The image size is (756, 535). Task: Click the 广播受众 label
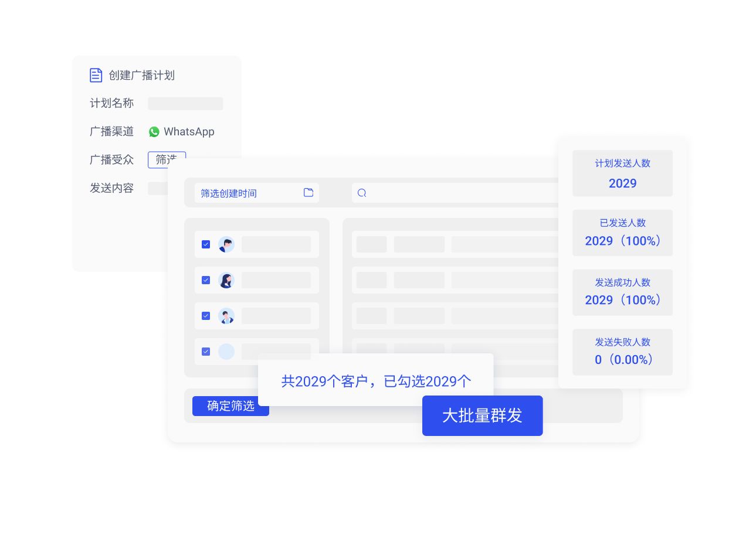[x=111, y=159]
